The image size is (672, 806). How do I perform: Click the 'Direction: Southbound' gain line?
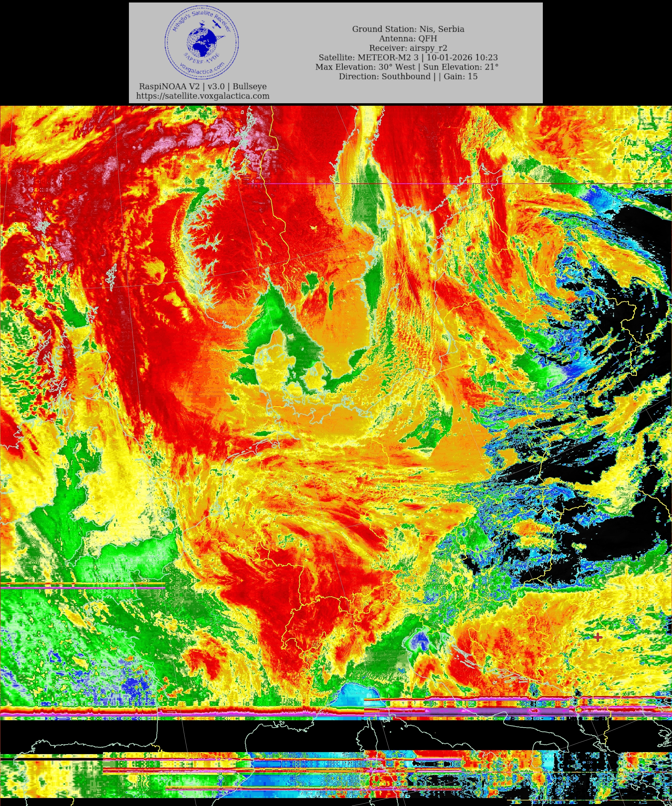point(408,76)
